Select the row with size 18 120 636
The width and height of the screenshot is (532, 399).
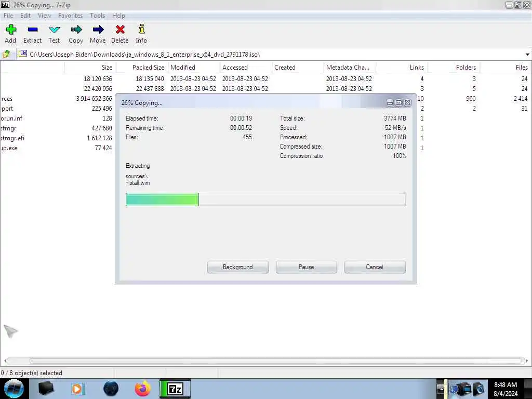[265, 79]
